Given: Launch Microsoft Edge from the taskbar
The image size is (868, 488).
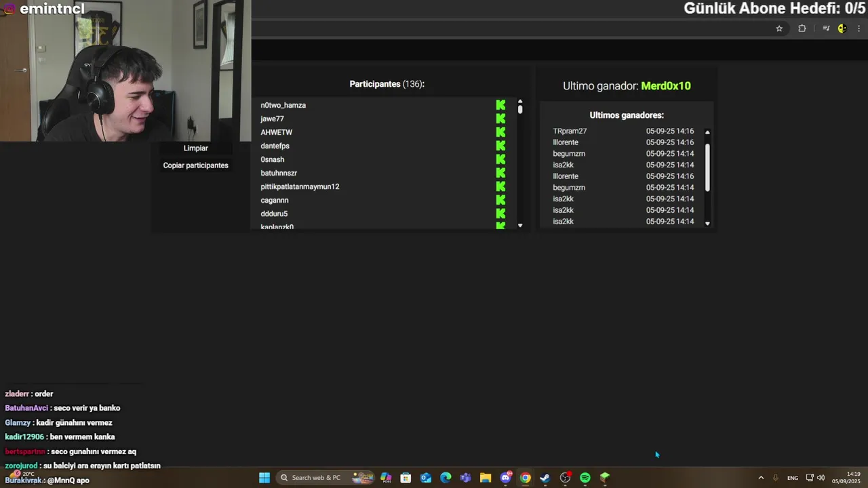Looking at the screenshot, I should [x=446, y=478].
